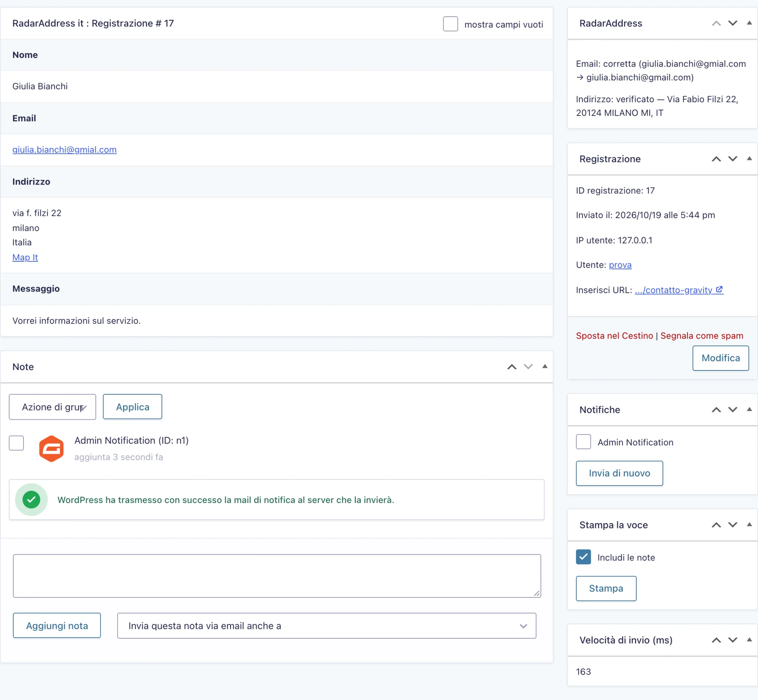
Task: Open Azione di gruppo dropdown
Action: (52, 407)
